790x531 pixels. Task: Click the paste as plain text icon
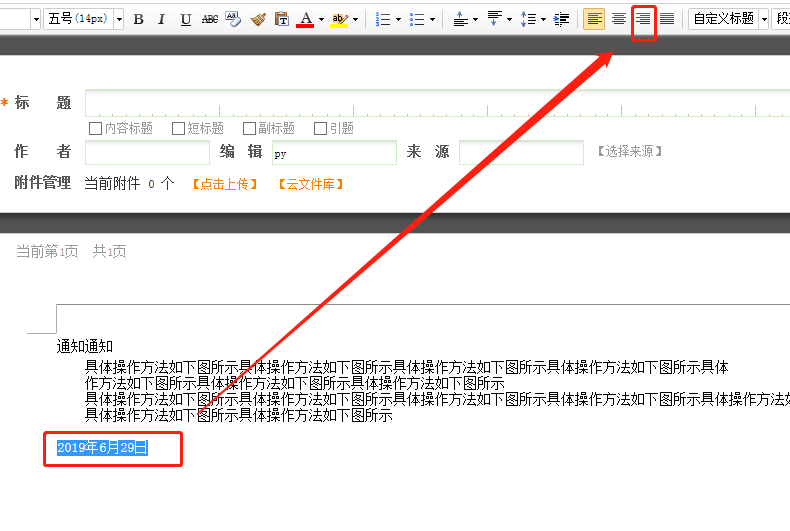tap(282, 19)
